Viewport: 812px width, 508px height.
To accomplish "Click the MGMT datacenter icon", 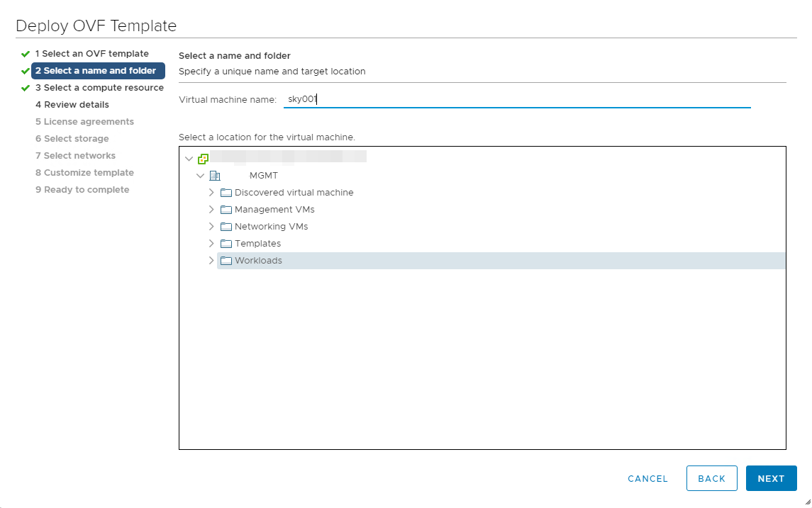I will pos(215,176).
